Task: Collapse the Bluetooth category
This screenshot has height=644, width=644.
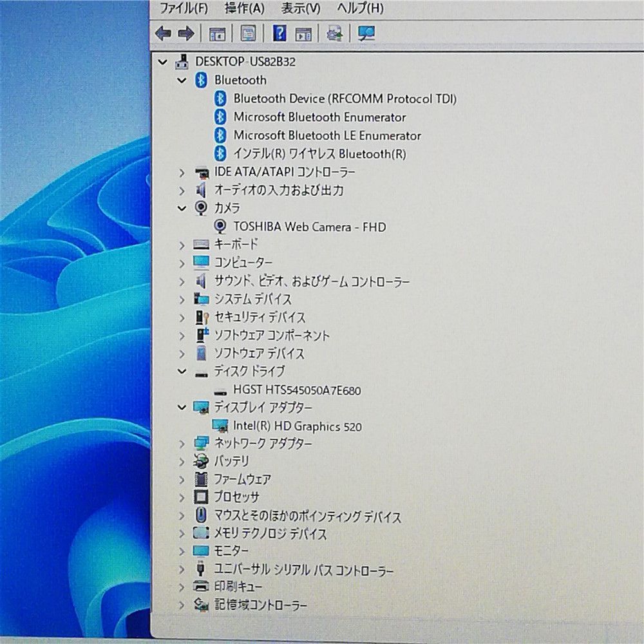Action: tap(182, 80)
